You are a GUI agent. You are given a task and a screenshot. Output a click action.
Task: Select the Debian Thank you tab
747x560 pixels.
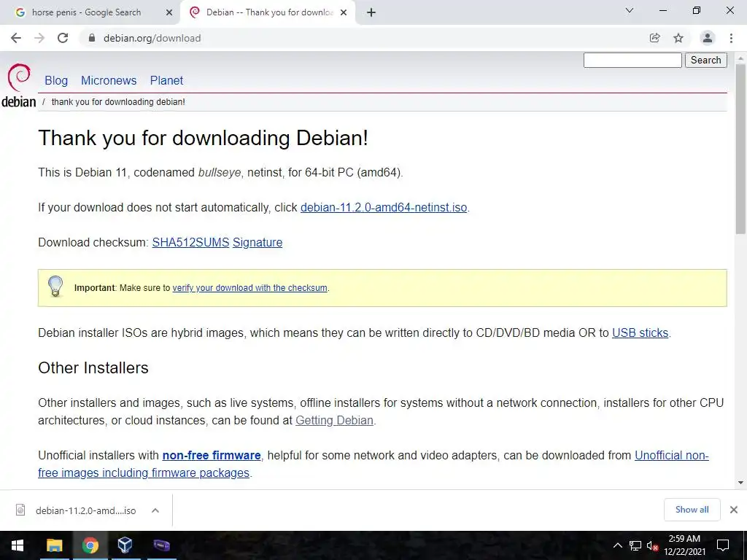(268, 12)
